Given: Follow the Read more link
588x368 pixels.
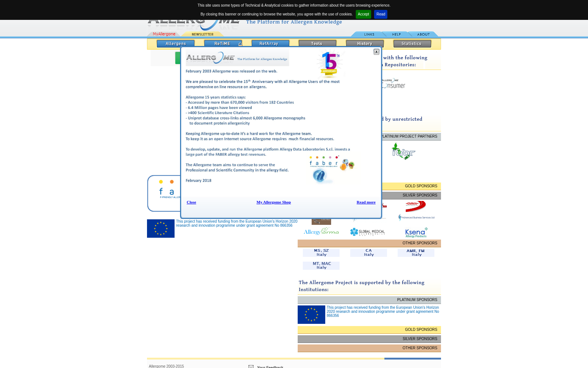Looking at the screenshot, I should [x=366, y=202].
